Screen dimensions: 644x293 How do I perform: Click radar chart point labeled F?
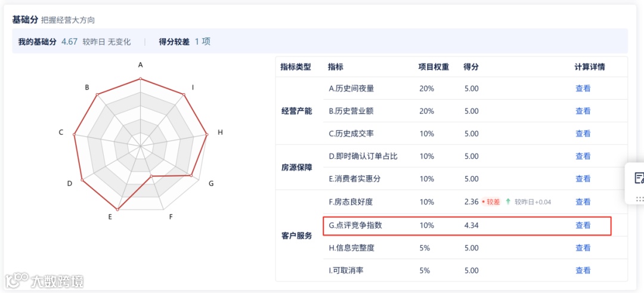[171, 217]
